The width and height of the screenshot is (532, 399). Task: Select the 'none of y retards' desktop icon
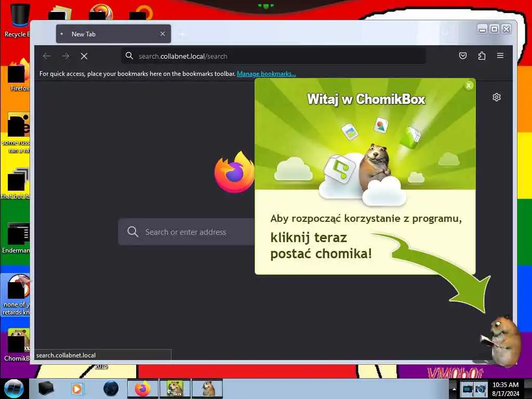(x=16, y=295)
